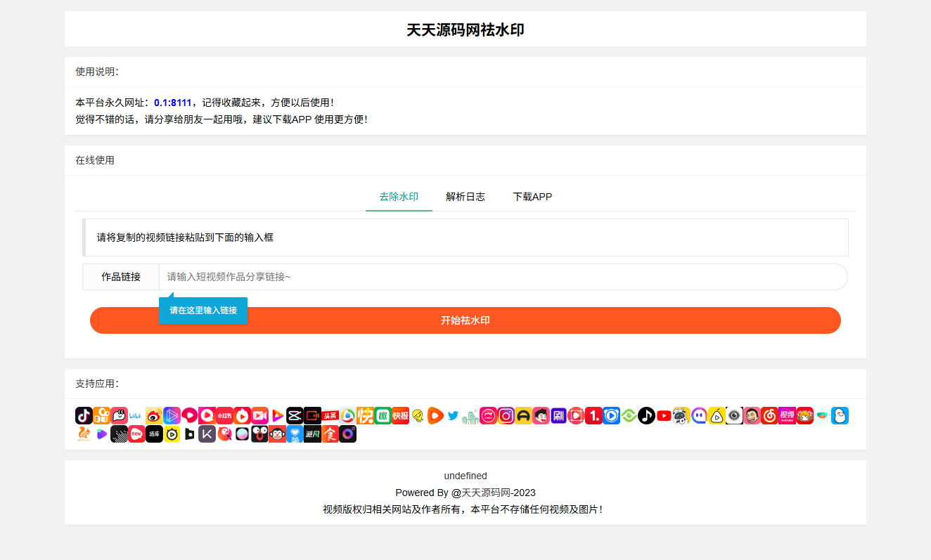This screenshot has width=931, height=560.
Task: Open the Twitter bird icon
Action: coord(452,415)
